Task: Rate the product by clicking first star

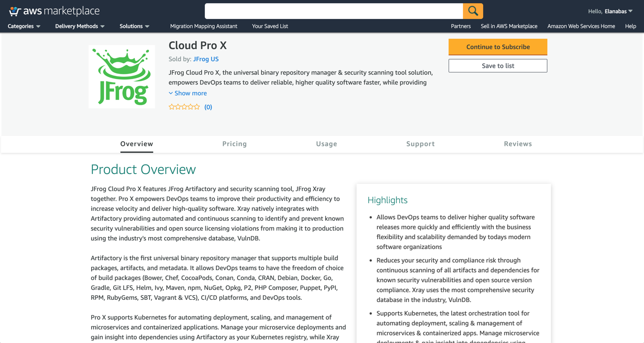Action: coord(172,107)
